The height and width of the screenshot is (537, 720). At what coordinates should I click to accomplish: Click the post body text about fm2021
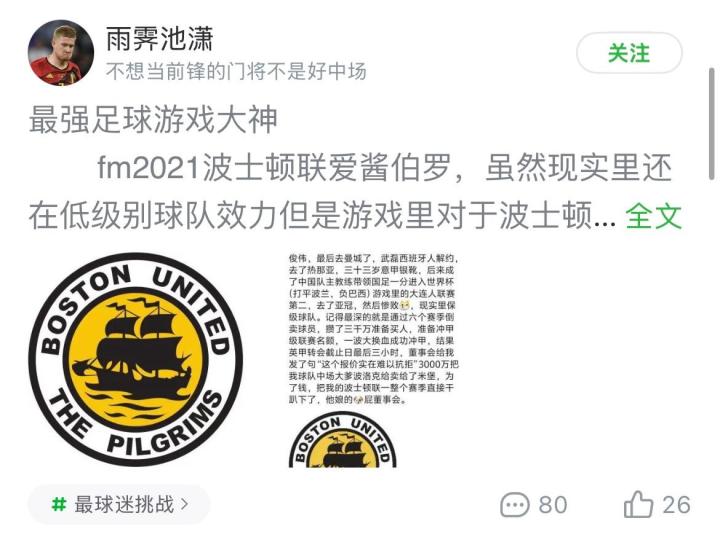coord(354,192)
